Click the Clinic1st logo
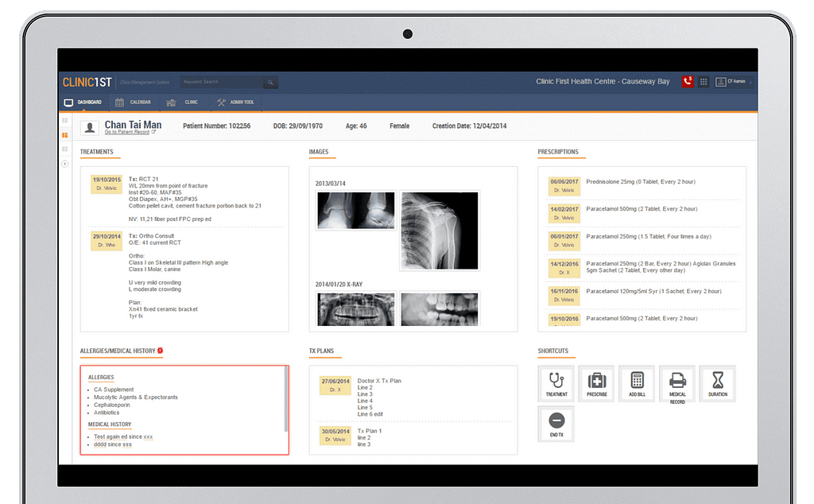Image resolution: width=814 pixels, height=504 pixels. click(87, 82)
